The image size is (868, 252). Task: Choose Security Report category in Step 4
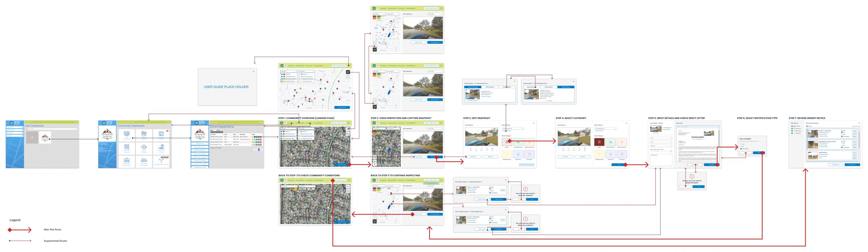[x=622, y=154]
